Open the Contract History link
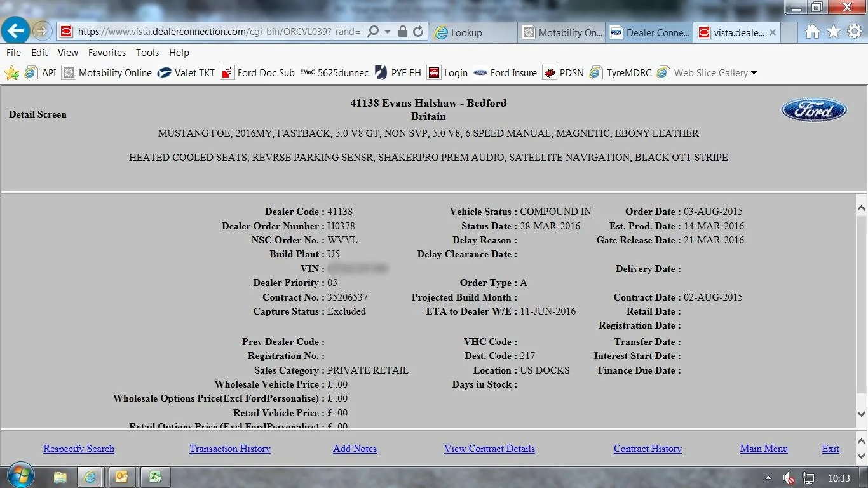This screenshot has width=868, height=488. pos(648,449)
